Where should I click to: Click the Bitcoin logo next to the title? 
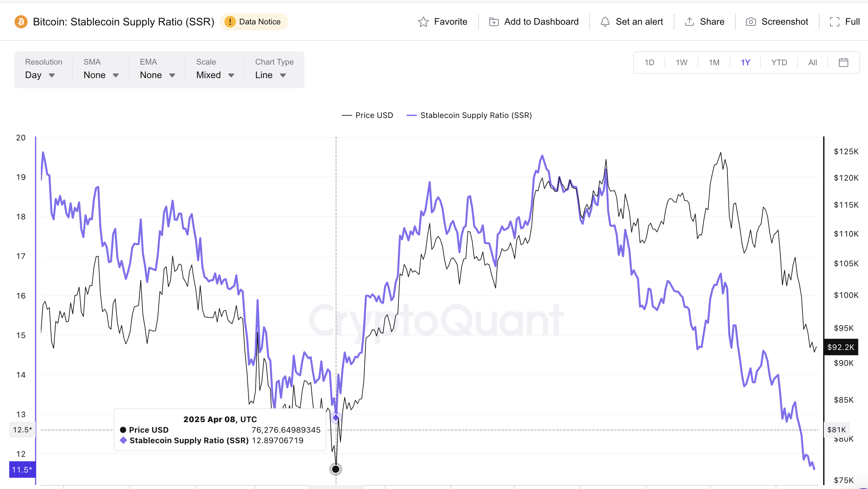21,21
